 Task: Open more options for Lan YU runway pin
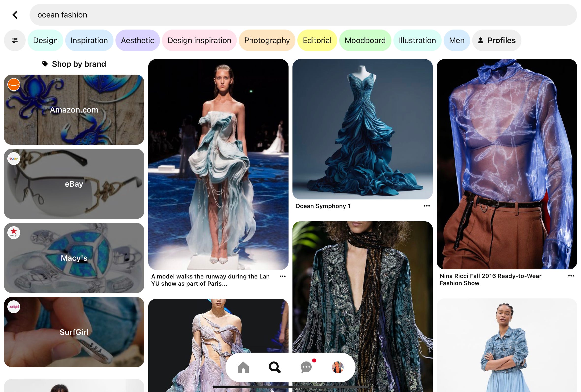tap(282, 277)
